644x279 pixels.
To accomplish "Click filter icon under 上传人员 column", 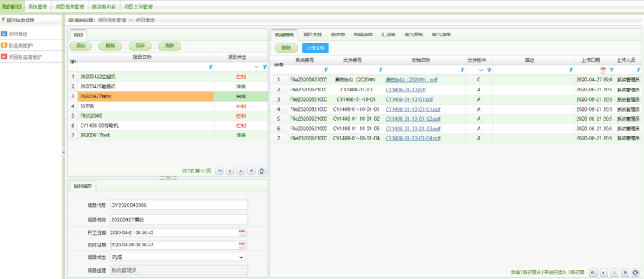I will 639,71.
